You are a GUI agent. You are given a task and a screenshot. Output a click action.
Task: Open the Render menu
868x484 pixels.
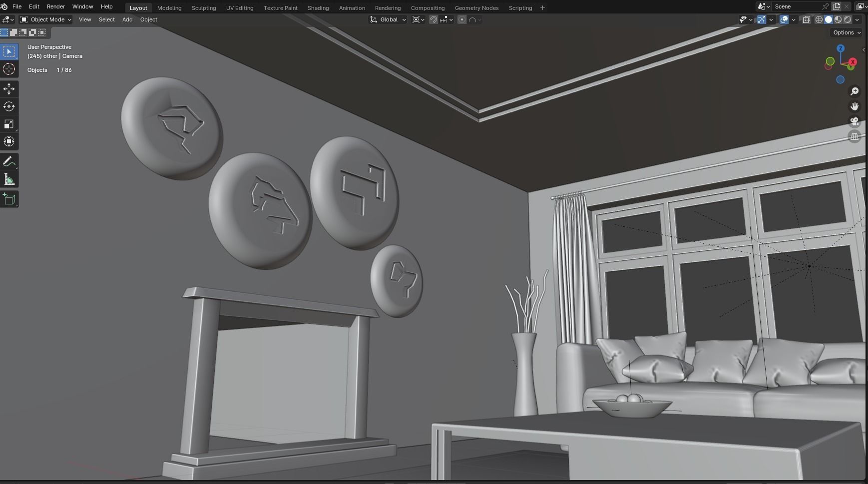[x=56, y=6]
